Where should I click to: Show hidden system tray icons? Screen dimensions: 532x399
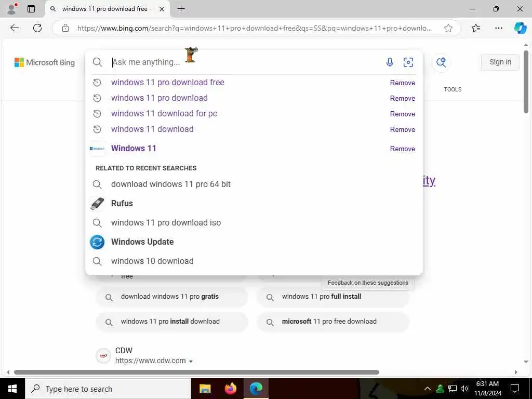[428, 389]
